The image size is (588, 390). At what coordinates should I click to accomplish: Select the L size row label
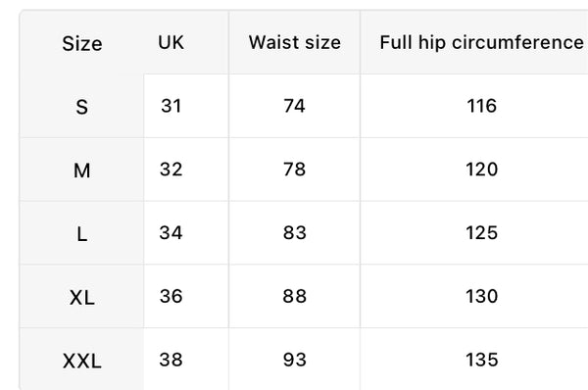coord(81,233)
